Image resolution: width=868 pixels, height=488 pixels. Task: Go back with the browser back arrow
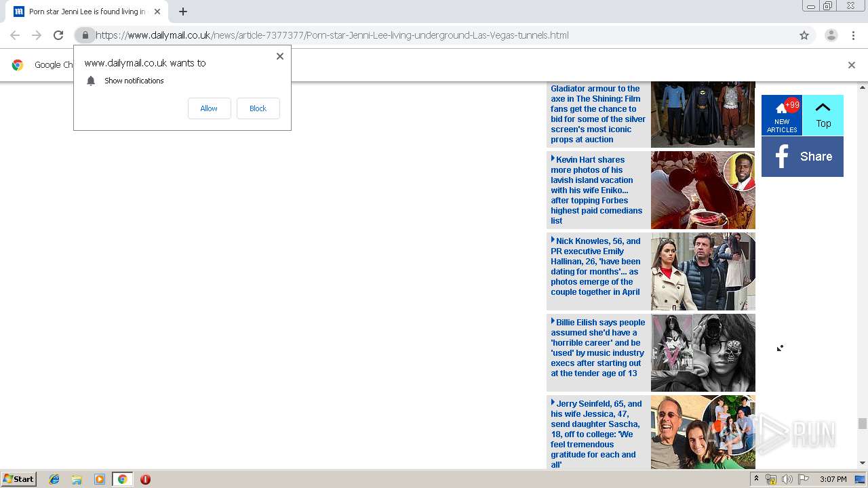[15, 35]
